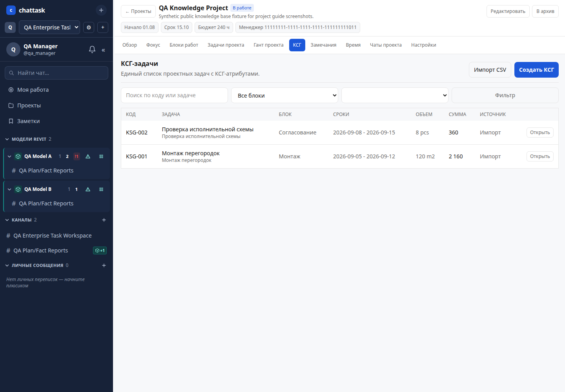Add a channel with plus in Каналы
Image resolution: width=565 pixels, height=392 pixels.
tap(104, 220)
